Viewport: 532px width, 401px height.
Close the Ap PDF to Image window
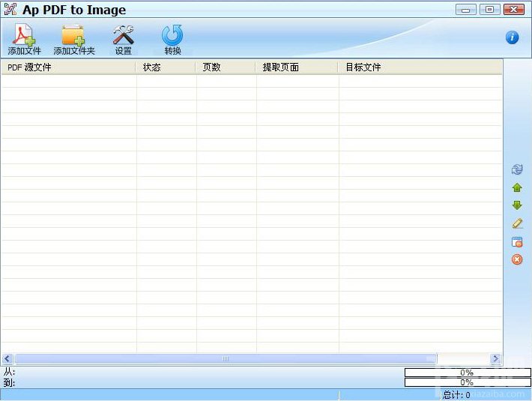click(514, 10)
